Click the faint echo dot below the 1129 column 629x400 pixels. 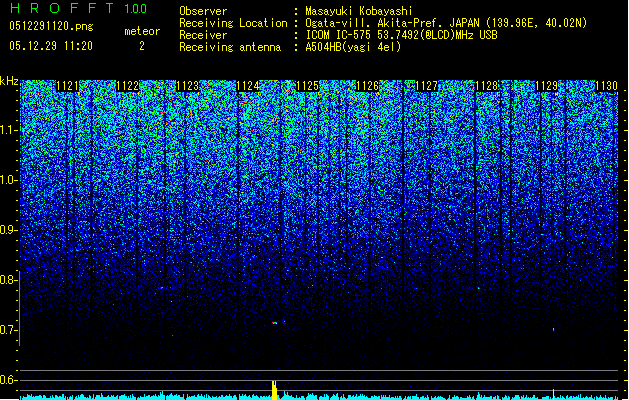(x=554, y=329)
